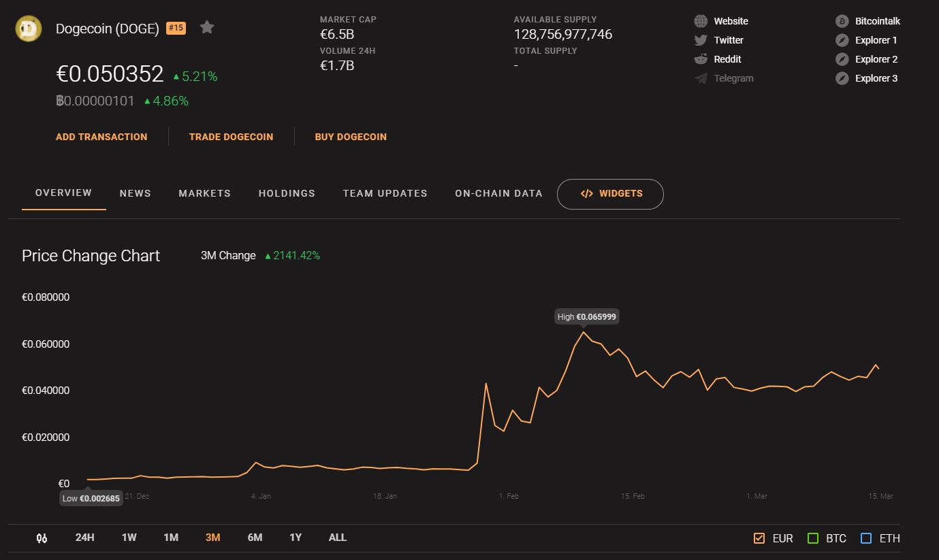This screenshot has width=939, height=560.
Task: Click the Price Change Chart heading
Action: (x=91, y=256)
